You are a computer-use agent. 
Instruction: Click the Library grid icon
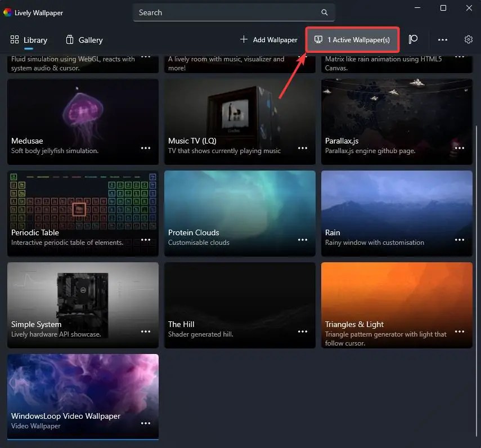click(x=15, y=39)
